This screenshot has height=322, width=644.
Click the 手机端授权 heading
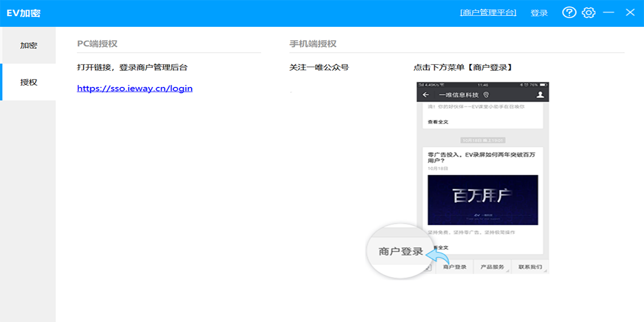point(313,44)
